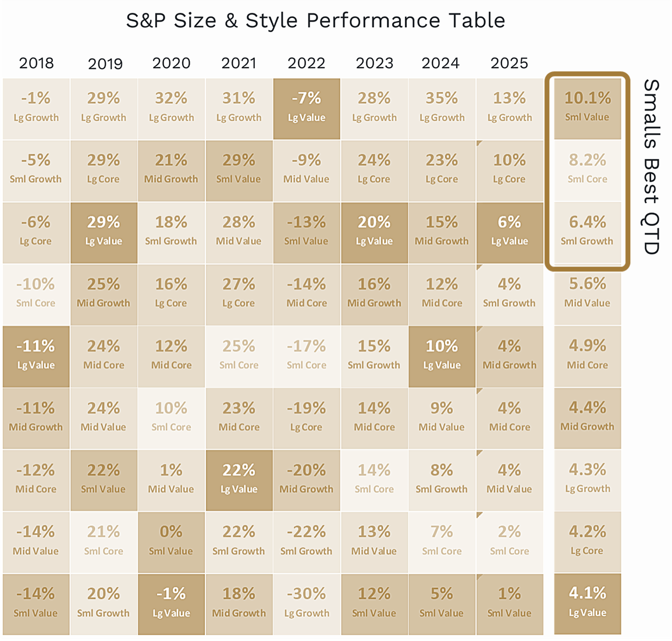Click the comment marker on 2025 Lg Core cell
Image resolution: width=672 pixels, height=641 pixels.
click(x=479, y=143)
